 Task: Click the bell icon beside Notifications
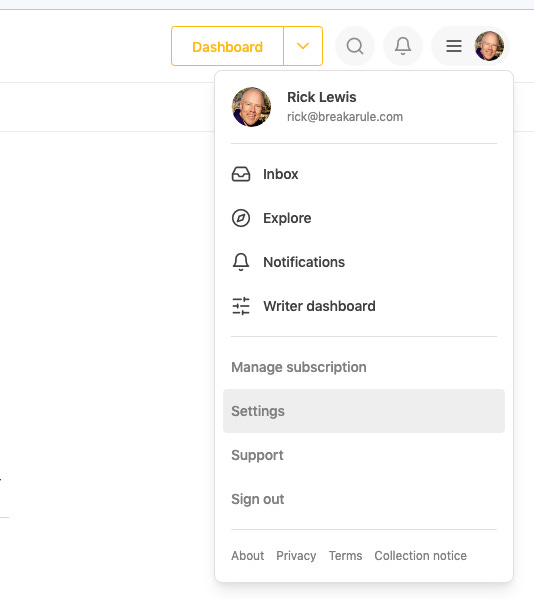pos(241,262)
